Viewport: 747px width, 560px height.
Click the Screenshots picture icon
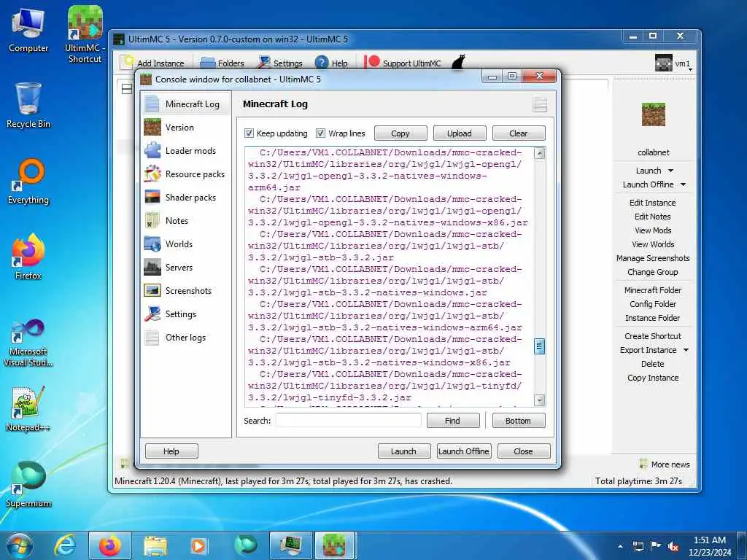(152, 290)
